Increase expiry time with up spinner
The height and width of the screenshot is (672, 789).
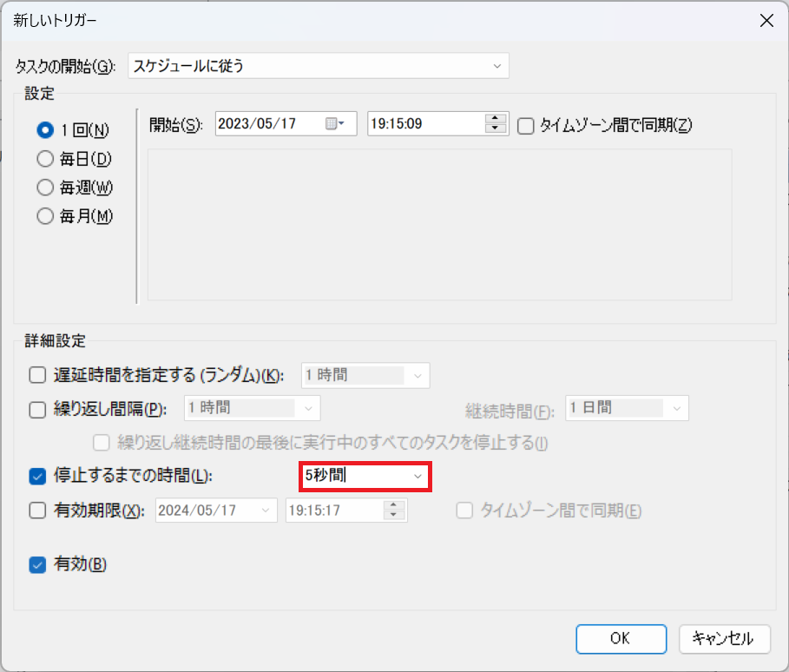393,505
